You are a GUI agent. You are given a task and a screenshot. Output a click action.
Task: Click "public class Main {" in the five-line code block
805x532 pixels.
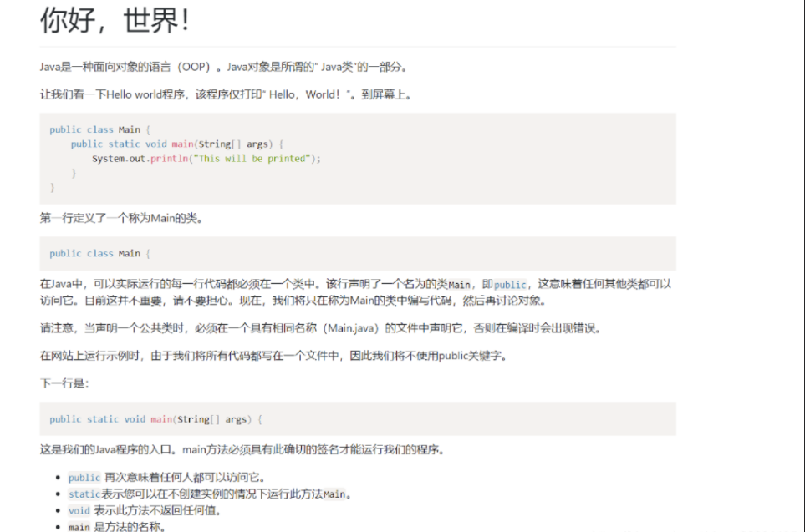click(100, 129)
